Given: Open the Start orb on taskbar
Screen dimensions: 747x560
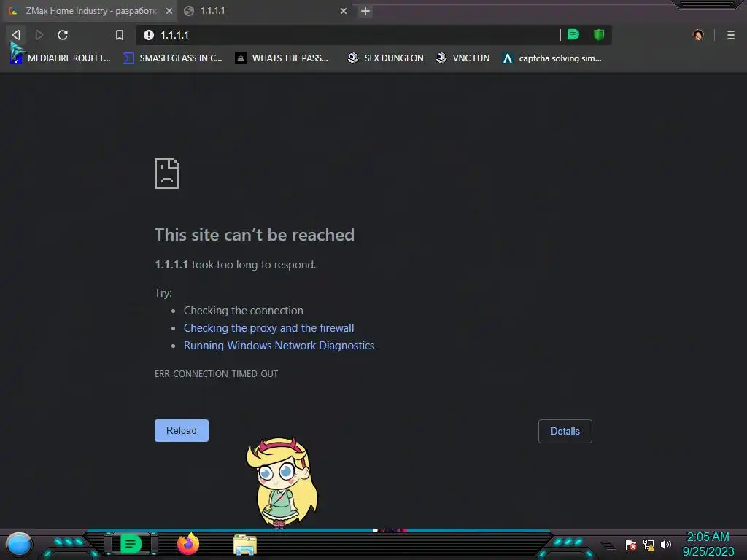Looking at the screenshot, I should pos(18,545).
